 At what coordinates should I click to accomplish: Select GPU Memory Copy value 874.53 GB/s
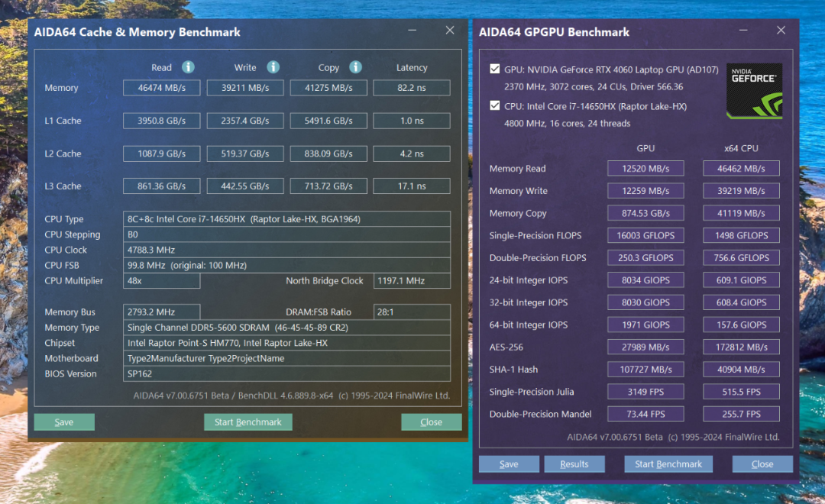tap(645, 213)
